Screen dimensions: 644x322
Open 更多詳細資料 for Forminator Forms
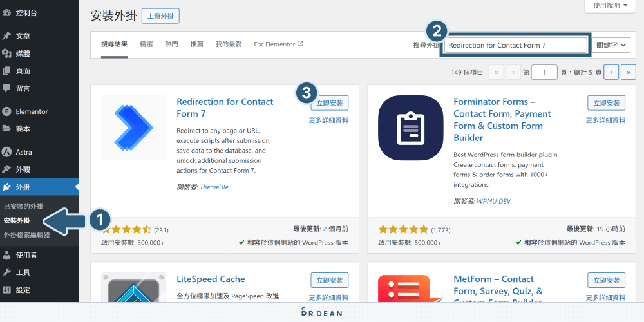pyautogui.click(x=606, y=120)
